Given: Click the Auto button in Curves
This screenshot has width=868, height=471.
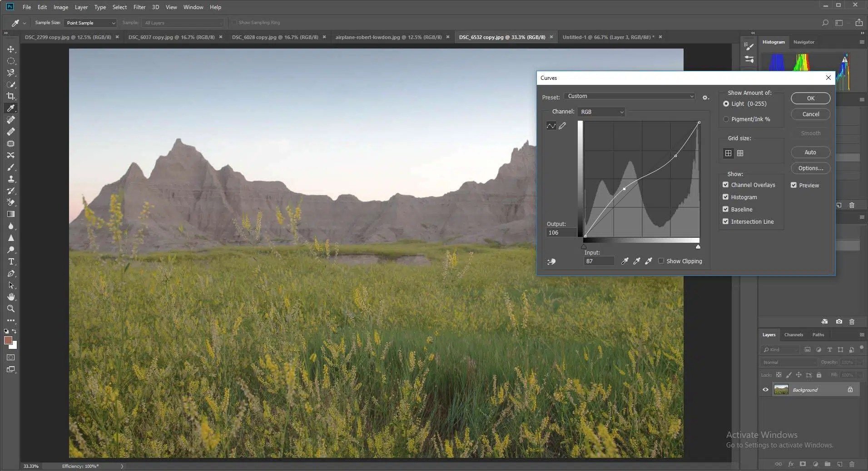Looking at the screenshot, I should point(810,152).
